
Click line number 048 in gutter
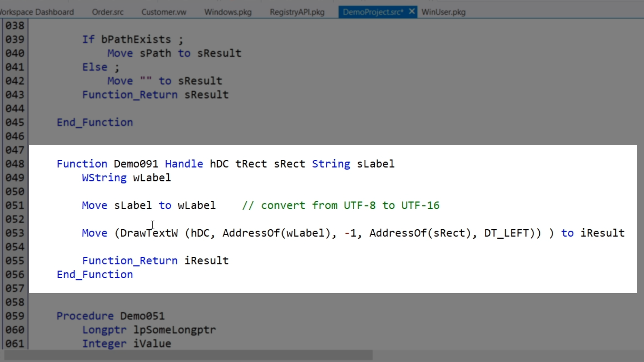tap(15, 164)
